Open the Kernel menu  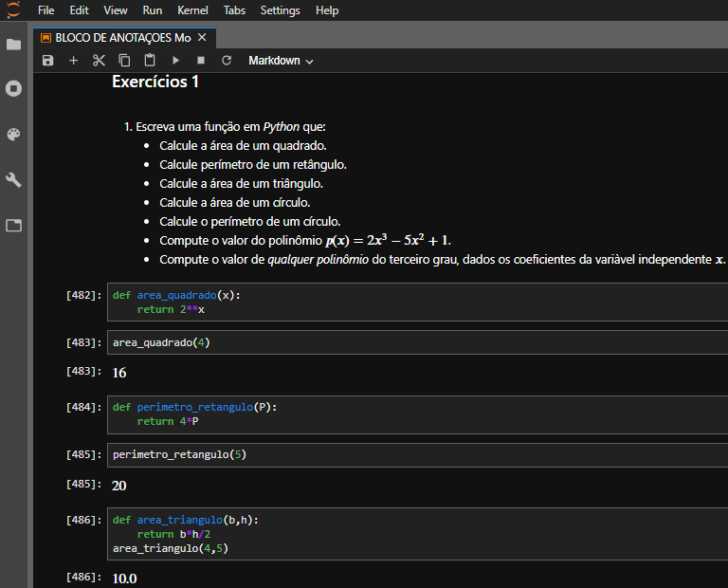[x=192, y=10]
